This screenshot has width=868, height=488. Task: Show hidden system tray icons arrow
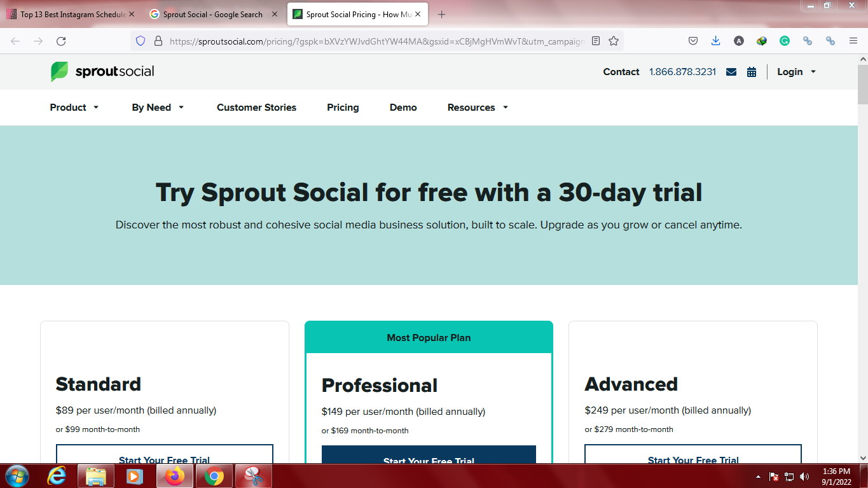[x=758, y=477]
